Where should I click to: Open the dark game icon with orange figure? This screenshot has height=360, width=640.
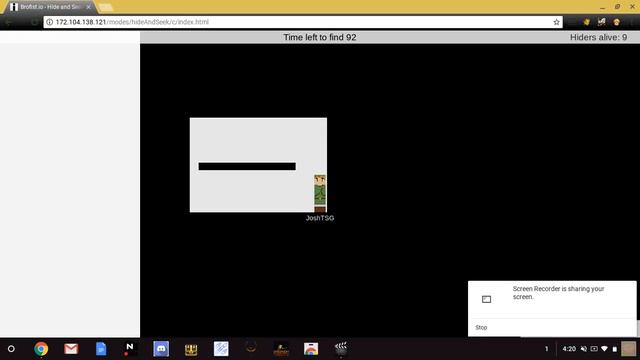(x=281, y=349)
